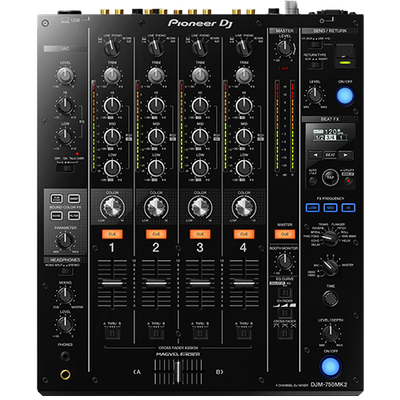Click the red UTILITY button
The image size is (400, 400).
point(349,181)
